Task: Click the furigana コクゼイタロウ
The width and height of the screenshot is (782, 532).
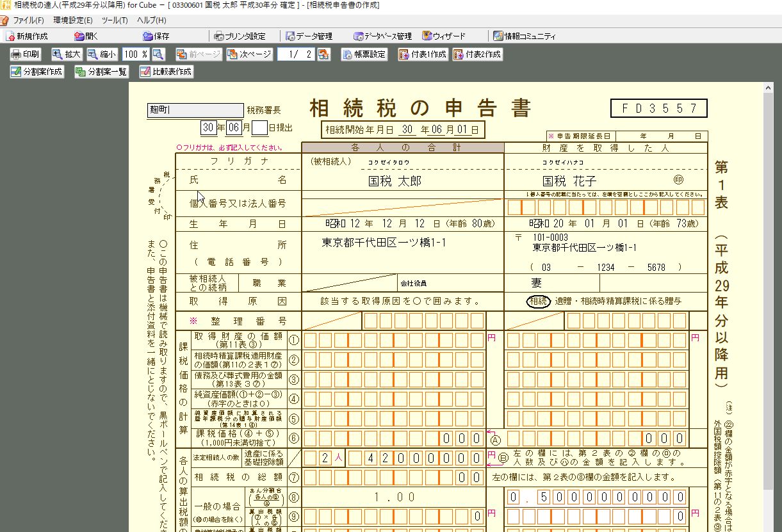Action: 389,162
